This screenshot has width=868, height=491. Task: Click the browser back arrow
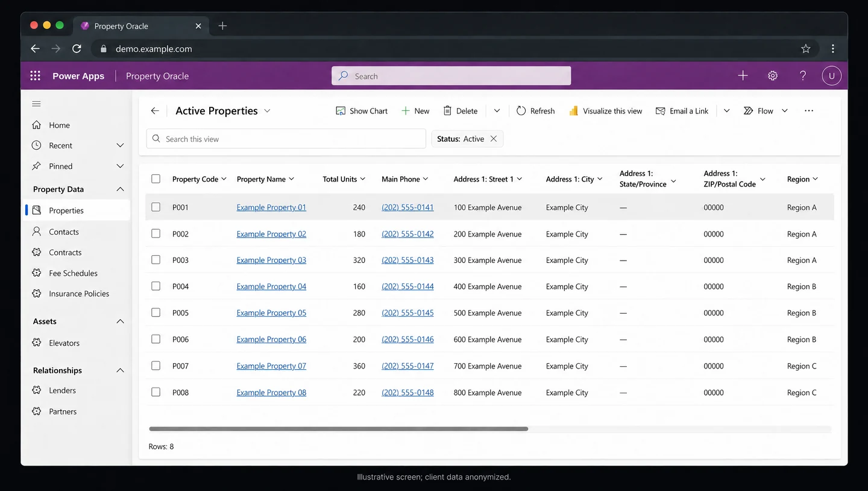[x=35, y=49]
